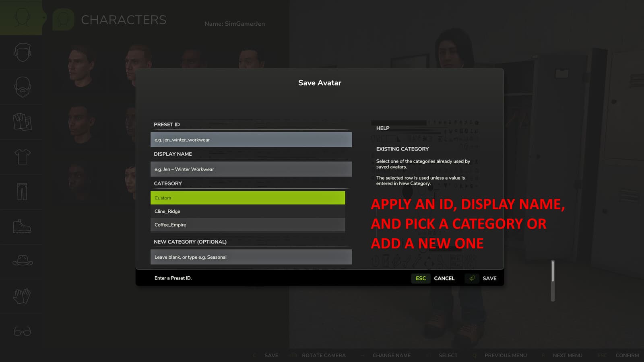The image size is (644, 362).
Task: Select the boots footwear icon
Action: [22, 226]
